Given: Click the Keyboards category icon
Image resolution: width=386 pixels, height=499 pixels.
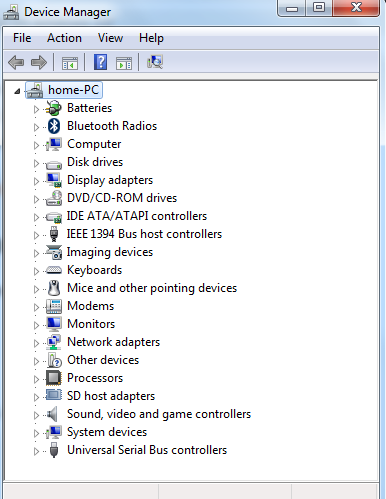Looking at the screenshot, I should point(54,270).
